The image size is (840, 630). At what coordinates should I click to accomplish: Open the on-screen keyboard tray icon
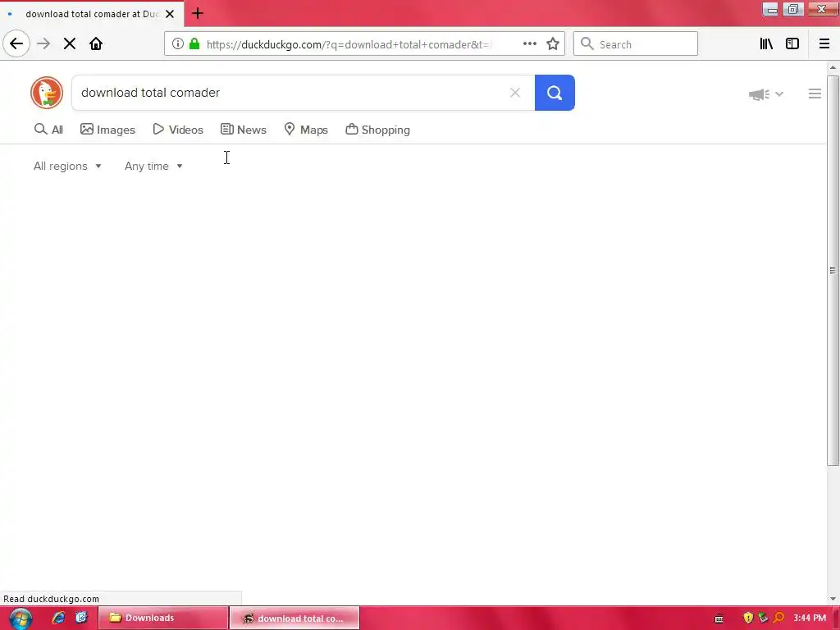coord(719,619)
